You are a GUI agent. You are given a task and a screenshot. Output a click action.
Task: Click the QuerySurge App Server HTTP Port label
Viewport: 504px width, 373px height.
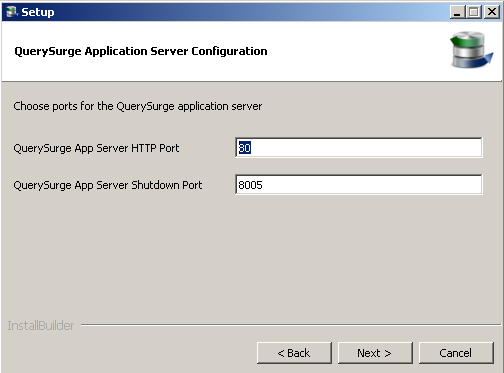96,148
